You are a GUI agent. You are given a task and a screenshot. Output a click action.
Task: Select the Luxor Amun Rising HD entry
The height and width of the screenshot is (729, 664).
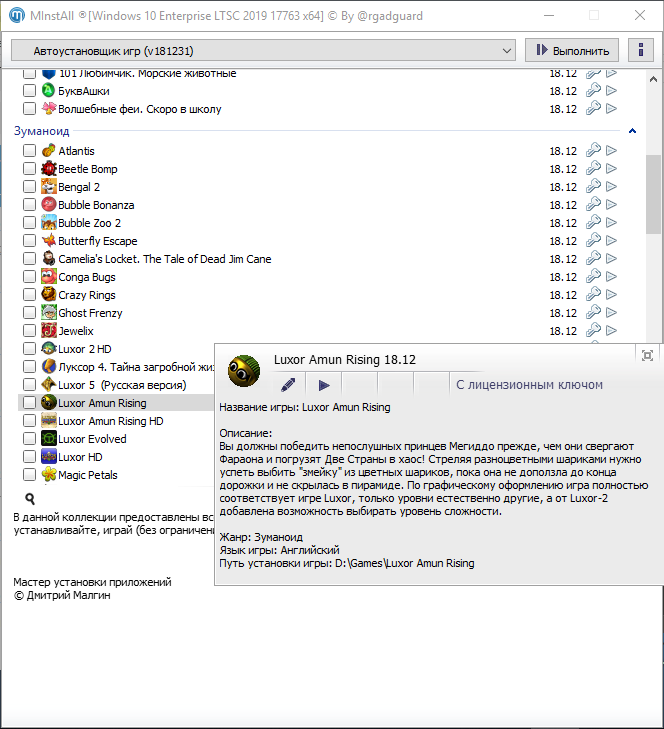click(111, 421)
